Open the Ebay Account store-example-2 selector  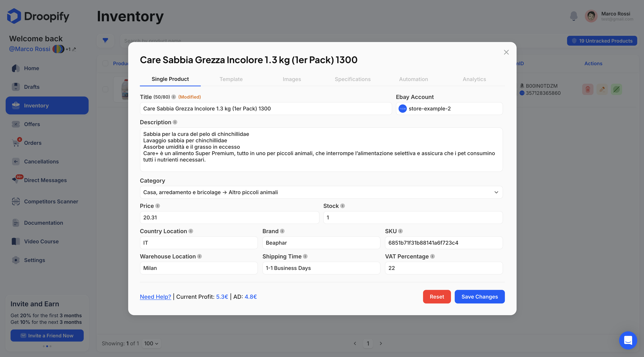point(449,109)
